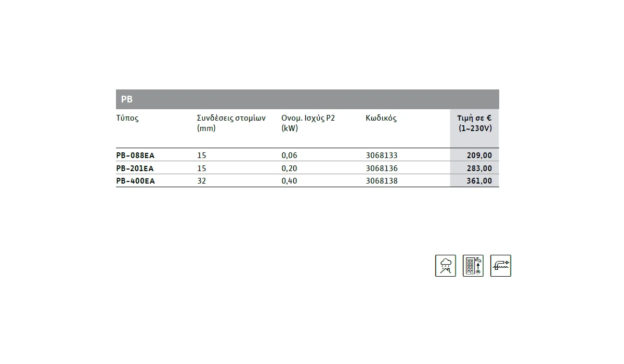Screen dimensions: 624x364
Task: Click power value 0,06
Action: [x=289, y=155]
